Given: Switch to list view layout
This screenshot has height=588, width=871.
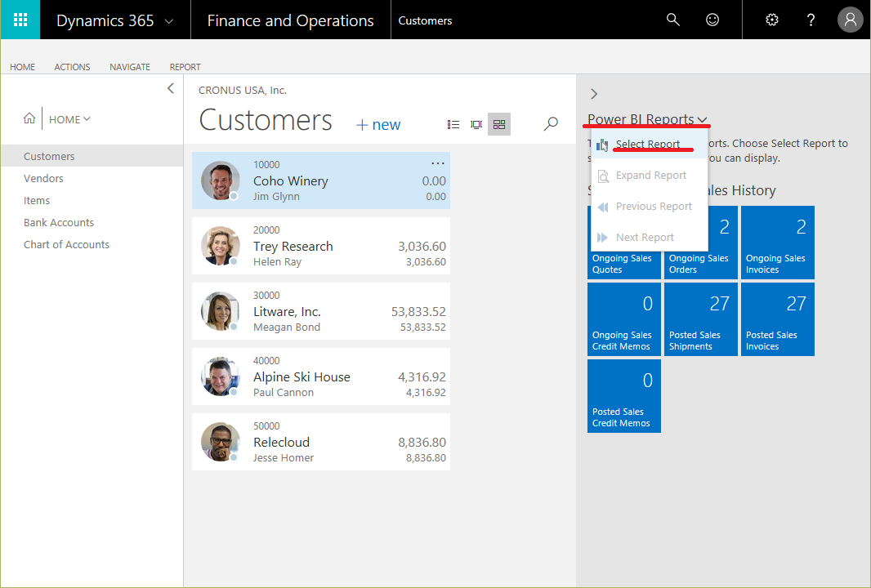Looking at the screenshot, I should pos(453,124).
